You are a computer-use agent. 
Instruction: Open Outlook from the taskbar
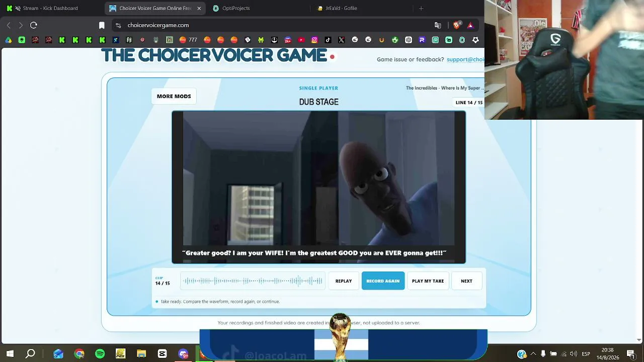pos(58,354)
